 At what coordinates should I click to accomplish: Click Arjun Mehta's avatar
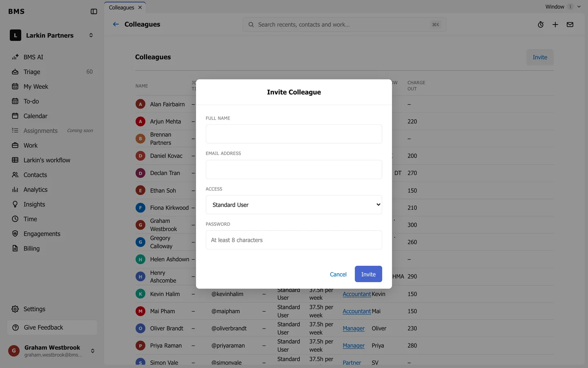coord(140,121)
